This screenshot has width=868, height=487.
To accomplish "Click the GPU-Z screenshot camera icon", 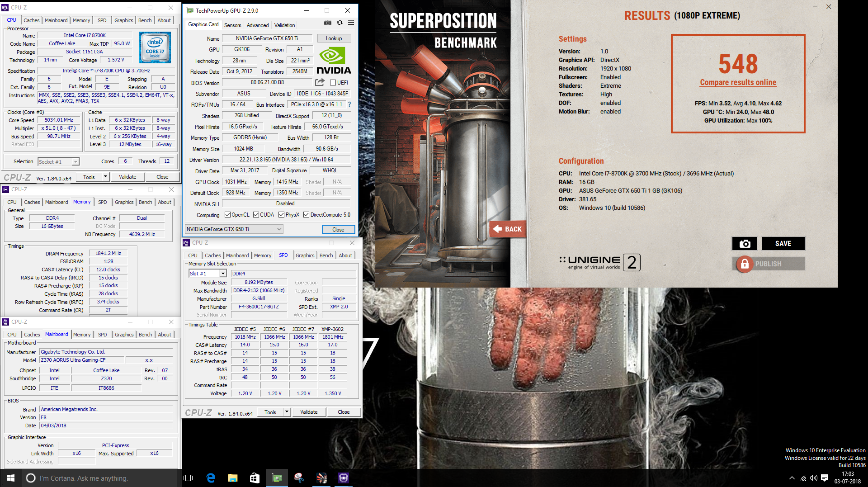I will coord(328,23).
